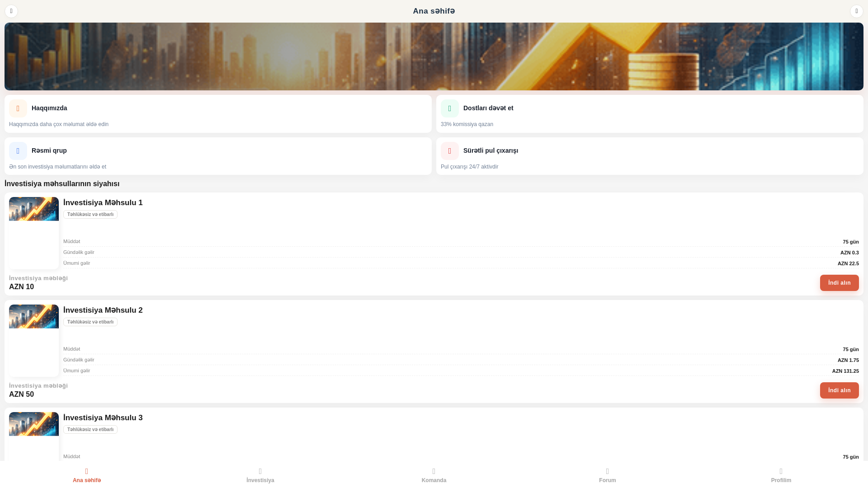Click the AZN 50 investment amount
868x488 pixels.
pyautogui.click(x=21, y=394)
